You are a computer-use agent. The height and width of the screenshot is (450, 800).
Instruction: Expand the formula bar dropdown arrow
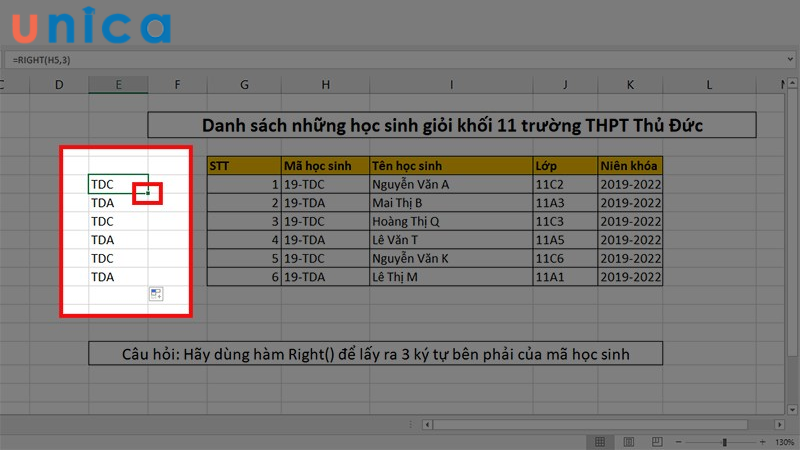(x=791, y=60)
